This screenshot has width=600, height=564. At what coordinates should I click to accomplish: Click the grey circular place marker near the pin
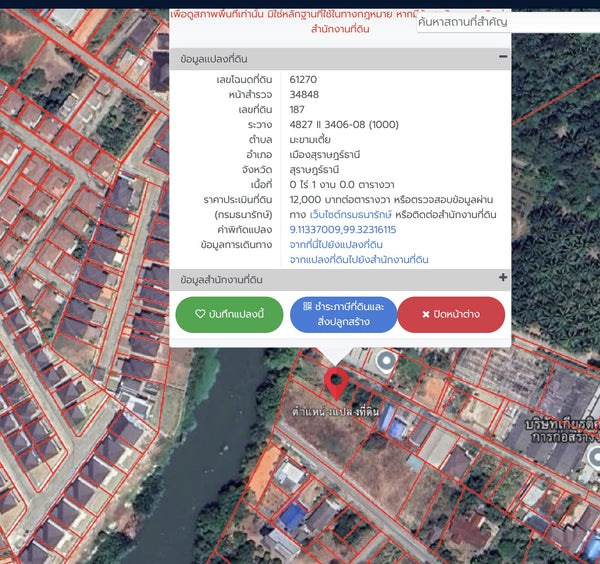coord(386,360)
